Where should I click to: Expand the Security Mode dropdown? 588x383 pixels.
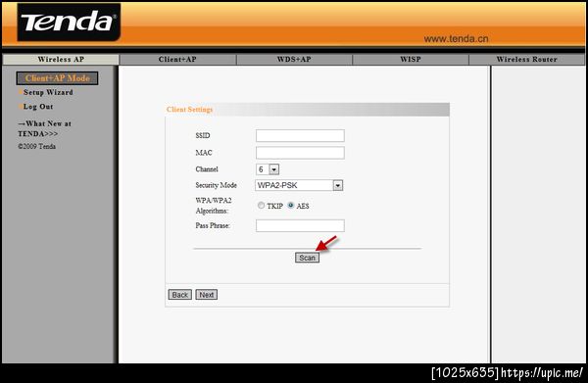(299, 185)
